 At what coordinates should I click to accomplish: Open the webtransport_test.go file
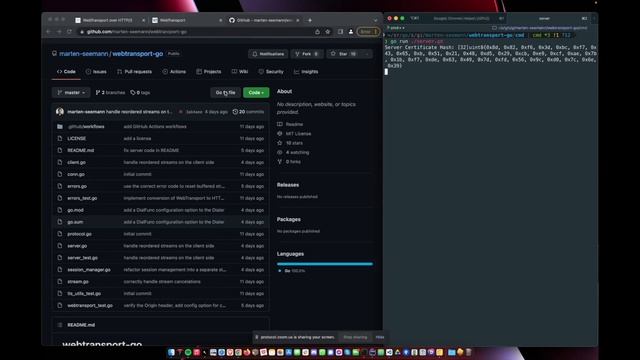tap(90, 305)
